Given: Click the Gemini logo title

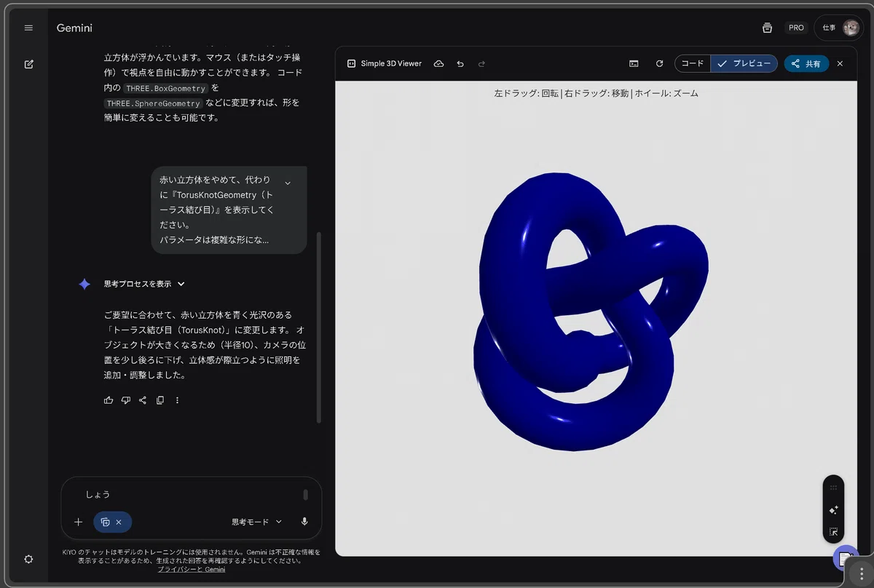Looking at the screenshot, I should click(x=74, y=28).
